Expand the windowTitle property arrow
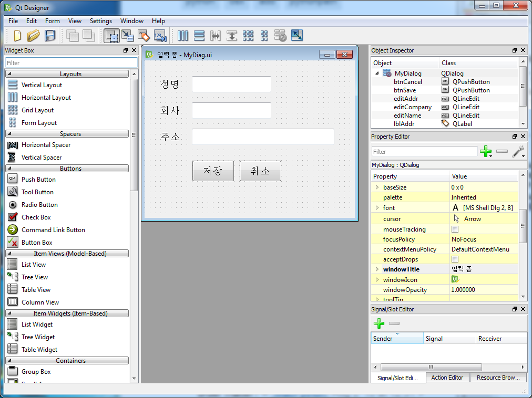Screen dimensions: 532x398 377,269
